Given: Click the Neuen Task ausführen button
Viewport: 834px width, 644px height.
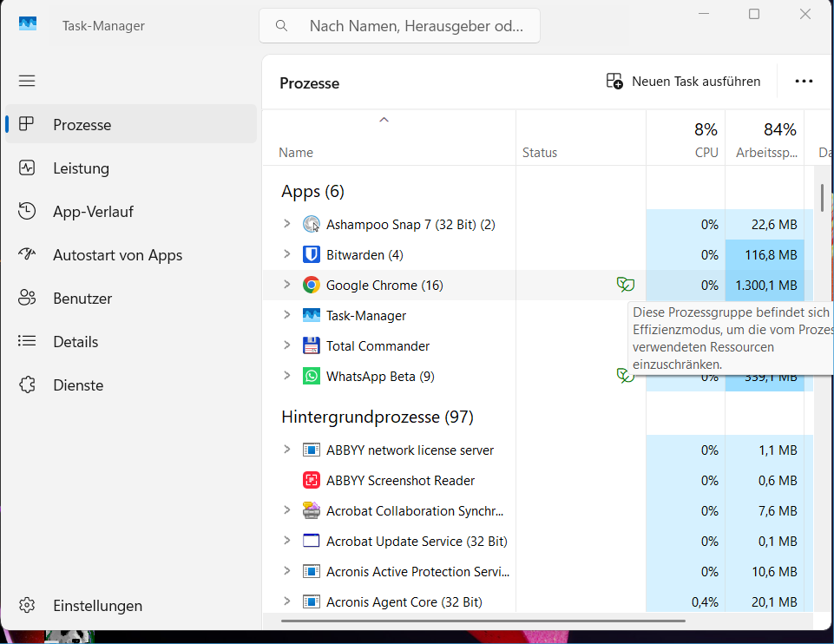Looking at the screenshot, I should pyautogui.click(x=684, y=82).
